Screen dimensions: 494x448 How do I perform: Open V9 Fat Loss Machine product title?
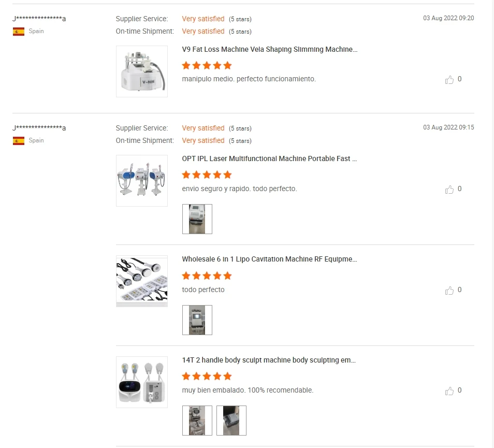270,50
